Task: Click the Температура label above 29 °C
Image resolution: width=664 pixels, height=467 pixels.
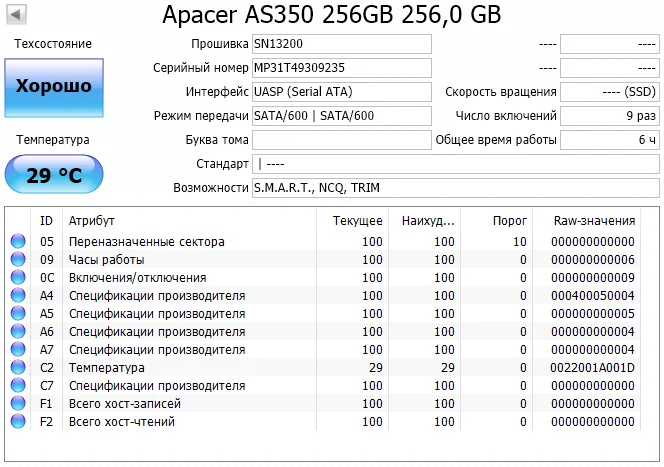Action: (53, 140)
